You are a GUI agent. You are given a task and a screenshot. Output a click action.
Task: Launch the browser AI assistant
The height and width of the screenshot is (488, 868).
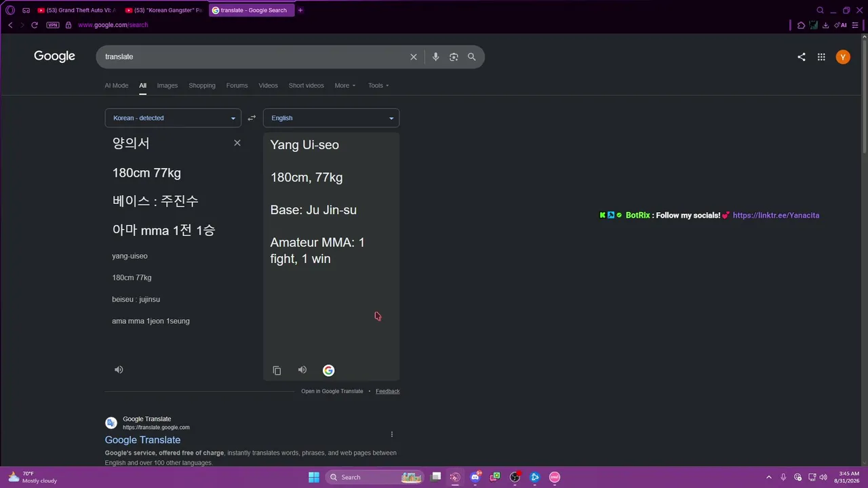(x=841, y=25)
